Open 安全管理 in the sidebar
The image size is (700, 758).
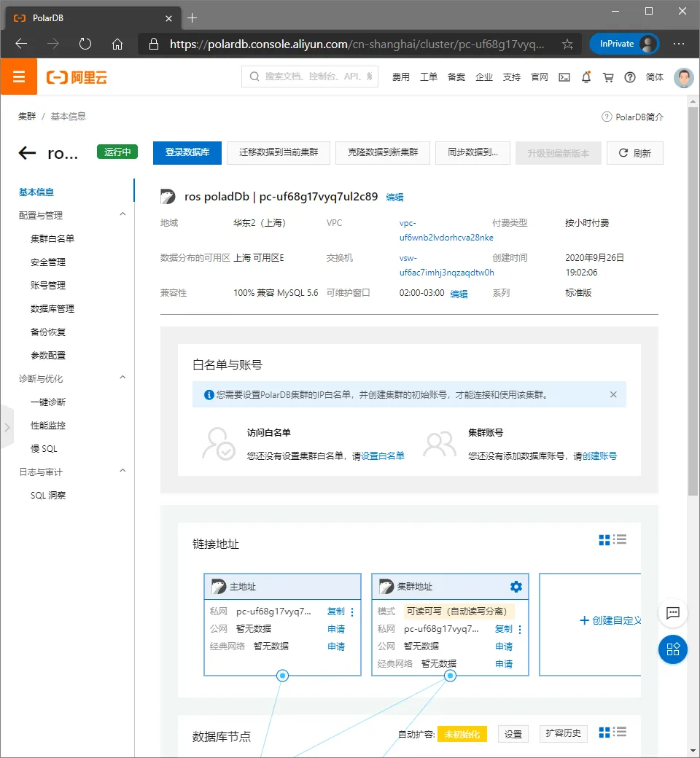(48, 262)
